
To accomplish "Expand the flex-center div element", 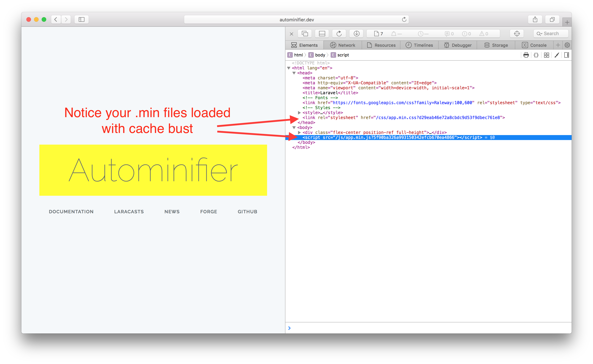I will coord(299,132).
